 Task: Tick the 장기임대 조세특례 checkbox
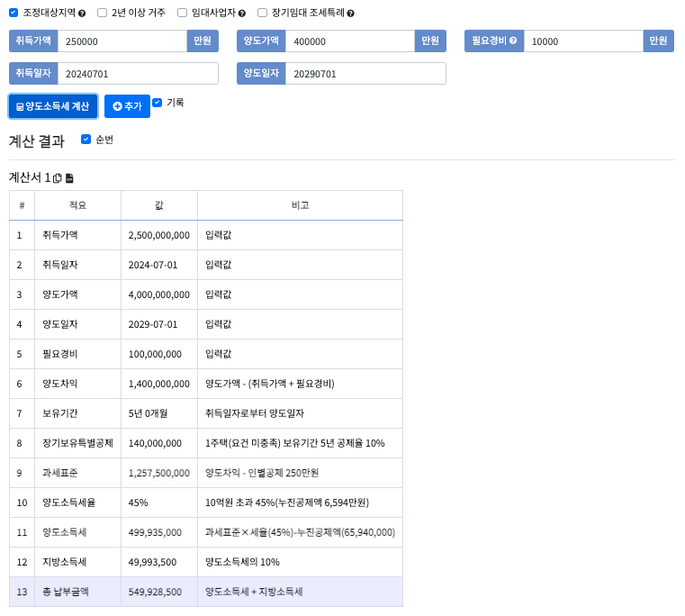pyautogui.click(x=262, y=13)
